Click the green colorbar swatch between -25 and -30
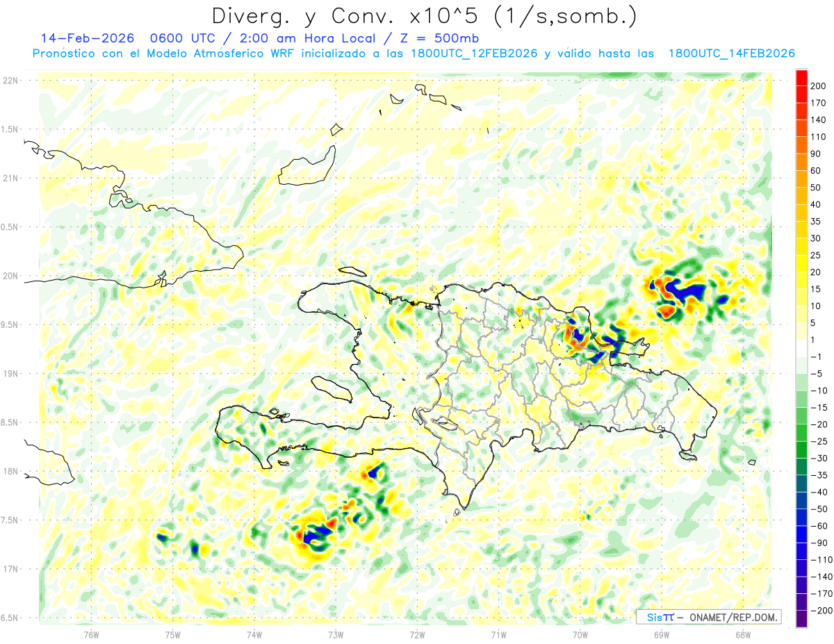The image size is (834, 644). (801, 449)
